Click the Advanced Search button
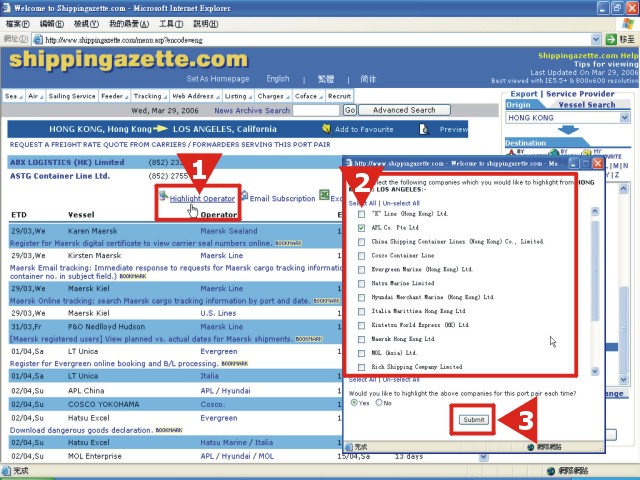The width and height of the screenshot is (640, 480). [404, 110]
